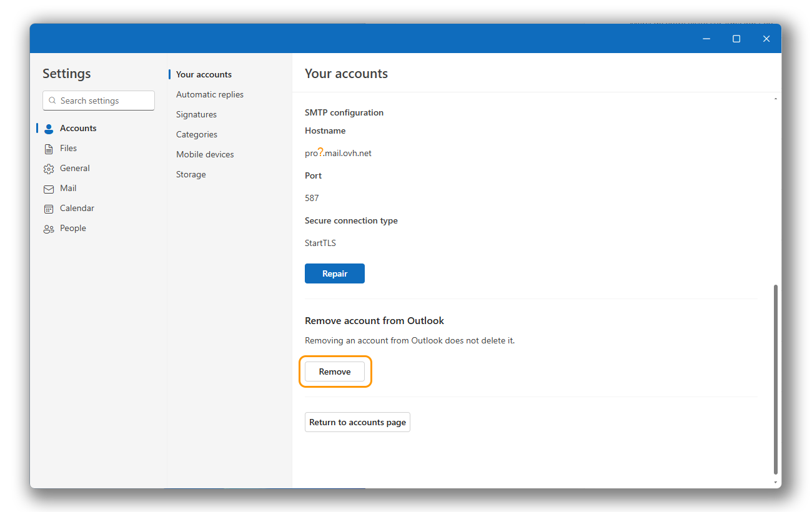
Task: Click the vertical scrollbar thumb
Action: 776,378
